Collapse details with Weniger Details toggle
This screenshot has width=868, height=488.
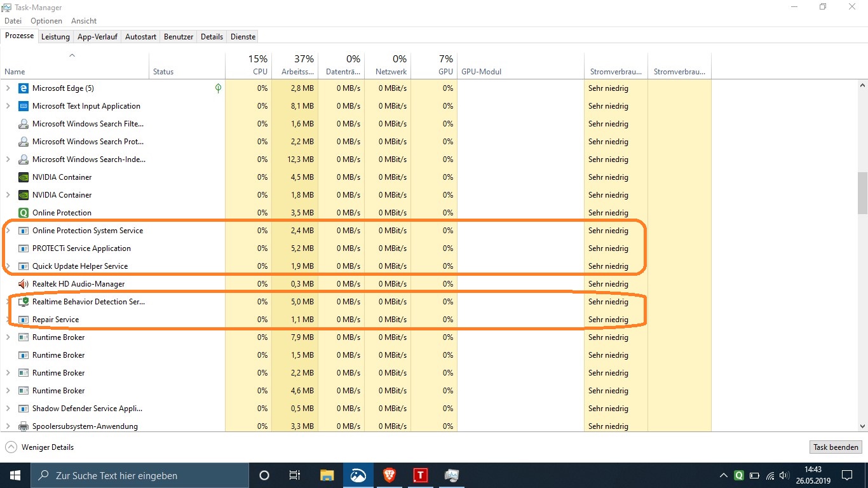(x=40, y=447)
